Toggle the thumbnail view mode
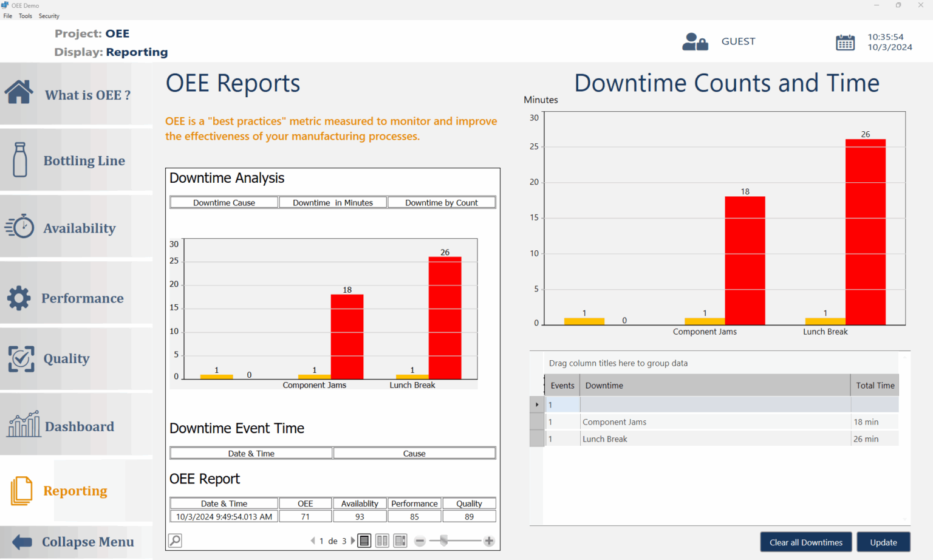Screen dimensions: 933x560 click(x=400, y=540)
